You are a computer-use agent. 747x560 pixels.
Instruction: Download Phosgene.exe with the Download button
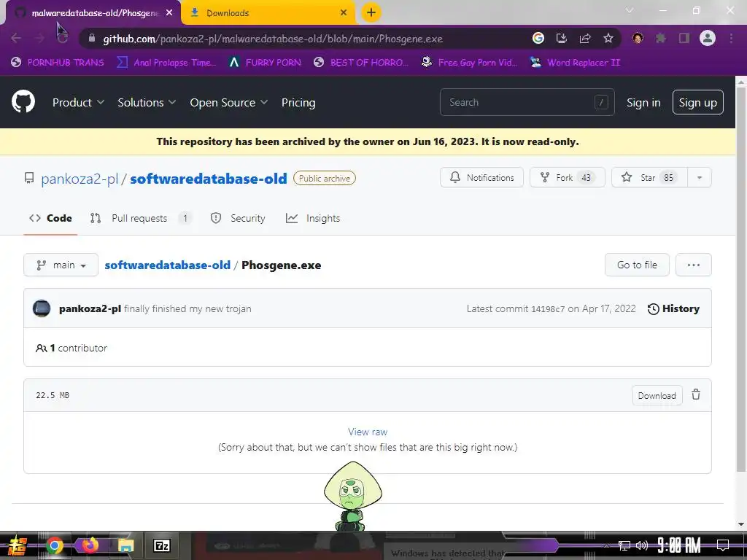(x=657, y=396)
